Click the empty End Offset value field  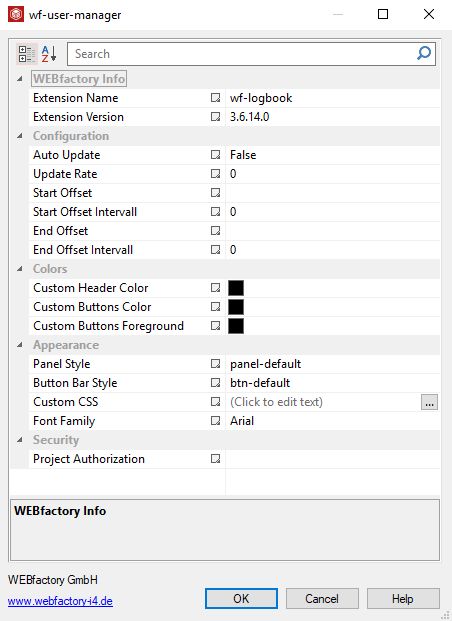(333, 231)
